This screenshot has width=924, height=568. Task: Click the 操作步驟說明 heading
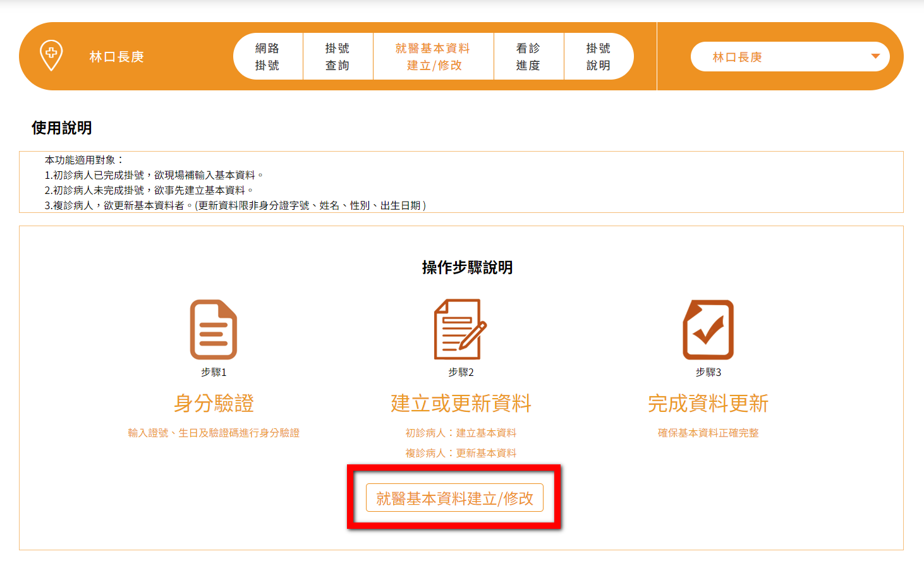click(468, 267)
